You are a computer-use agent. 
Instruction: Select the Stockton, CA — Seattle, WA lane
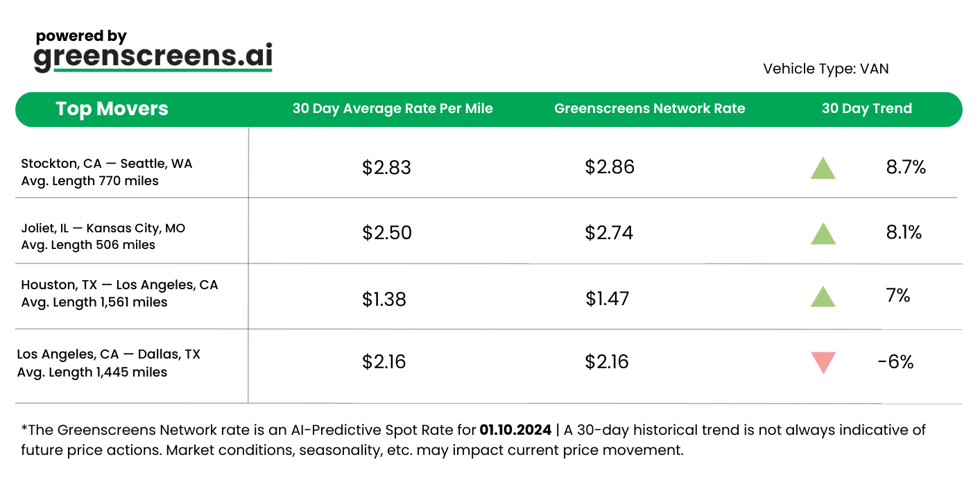107,164
